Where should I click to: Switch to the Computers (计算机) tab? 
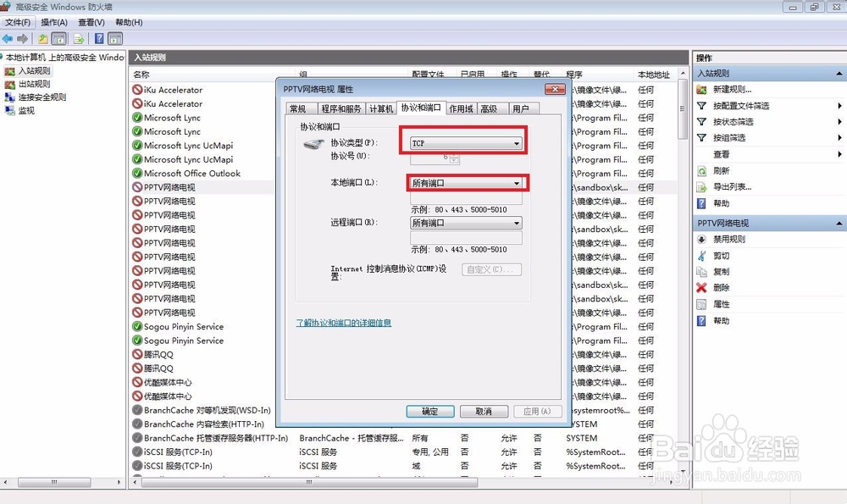(x=381, y=108)
